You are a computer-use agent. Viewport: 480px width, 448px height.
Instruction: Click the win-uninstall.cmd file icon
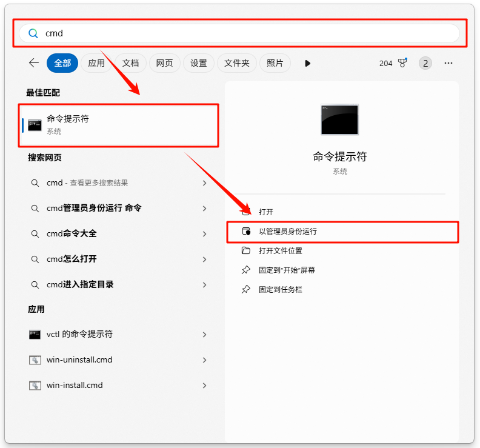pos(35,360)
